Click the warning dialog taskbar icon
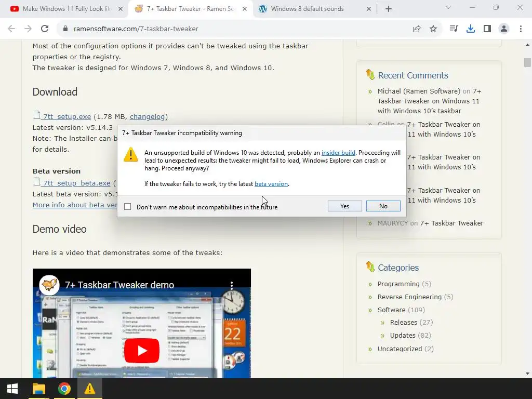The height and width of the screenshot is (399, 532). pyautogui.click(x=89, y=389)
